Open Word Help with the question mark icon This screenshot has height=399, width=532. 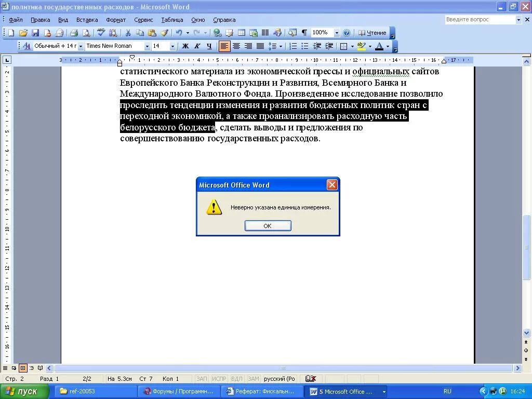pyautogui.click(x=347, y=33)
